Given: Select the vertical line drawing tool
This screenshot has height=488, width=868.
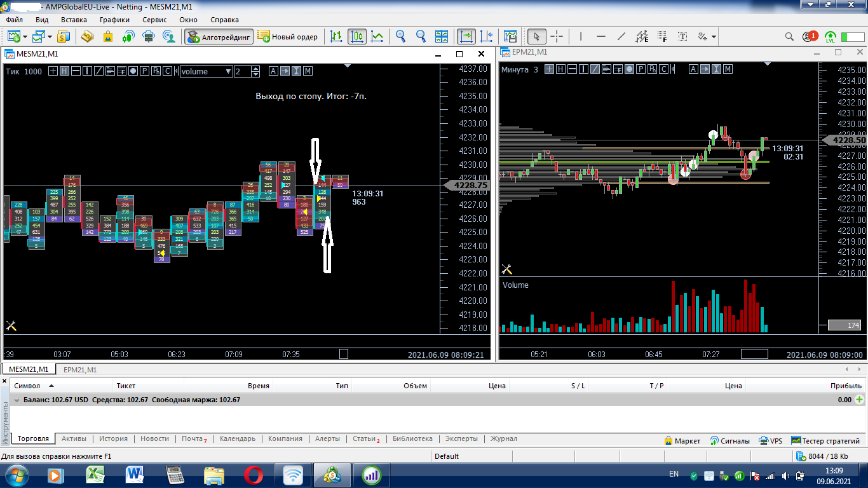Looking at the screenshot, I should pos(581,36).
